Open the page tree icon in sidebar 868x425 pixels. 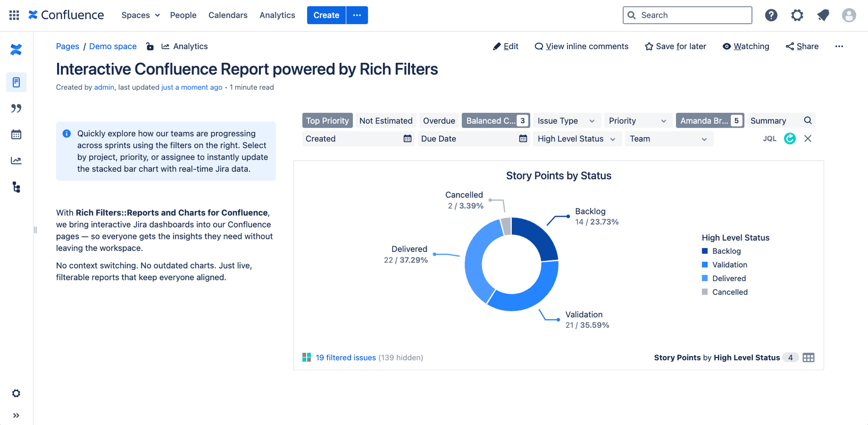pyautogui.click(x=16, y=187)
